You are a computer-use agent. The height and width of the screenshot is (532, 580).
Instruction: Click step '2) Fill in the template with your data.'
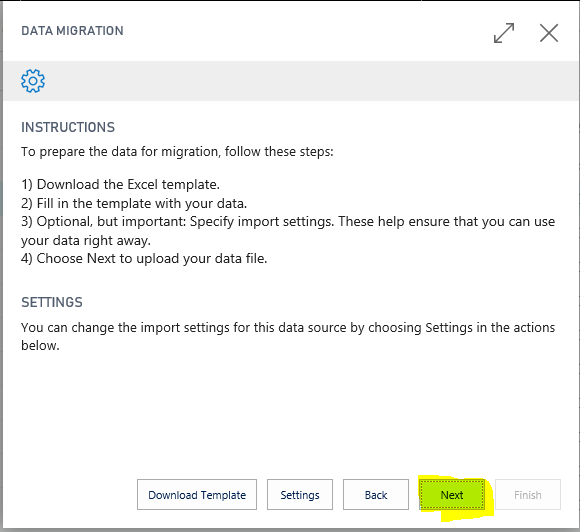134,203
